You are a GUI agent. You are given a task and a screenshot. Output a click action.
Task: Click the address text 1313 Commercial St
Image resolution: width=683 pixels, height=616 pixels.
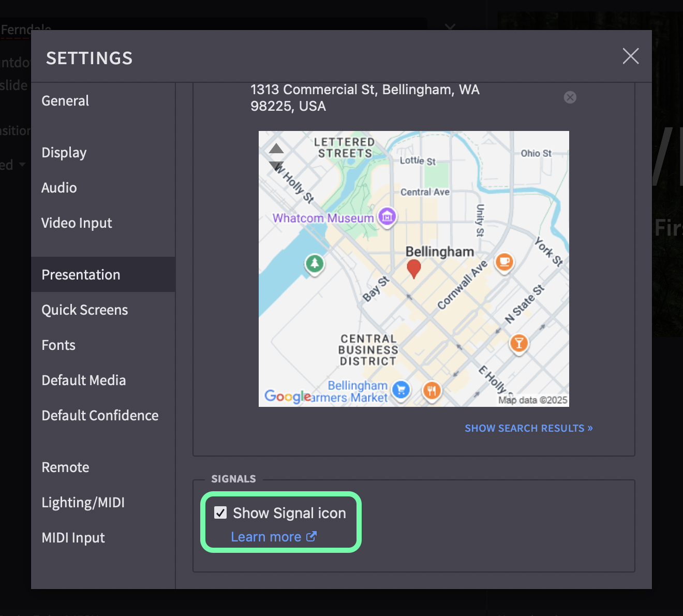click(365, 97)
